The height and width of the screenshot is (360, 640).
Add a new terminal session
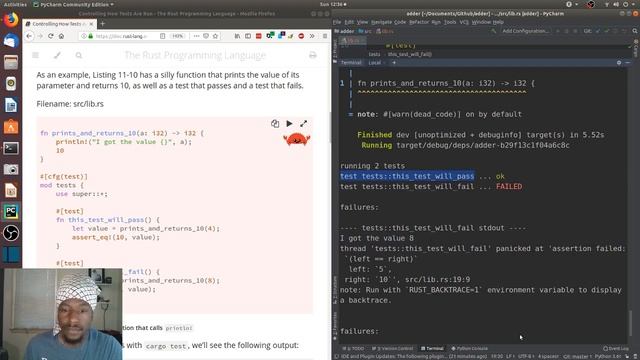(x=394, y=63)
